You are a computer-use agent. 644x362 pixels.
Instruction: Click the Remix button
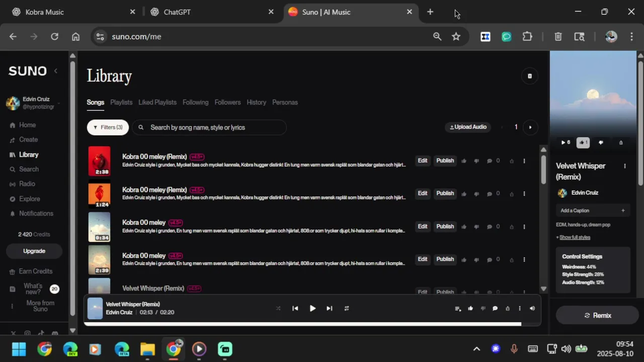point(597,316)
